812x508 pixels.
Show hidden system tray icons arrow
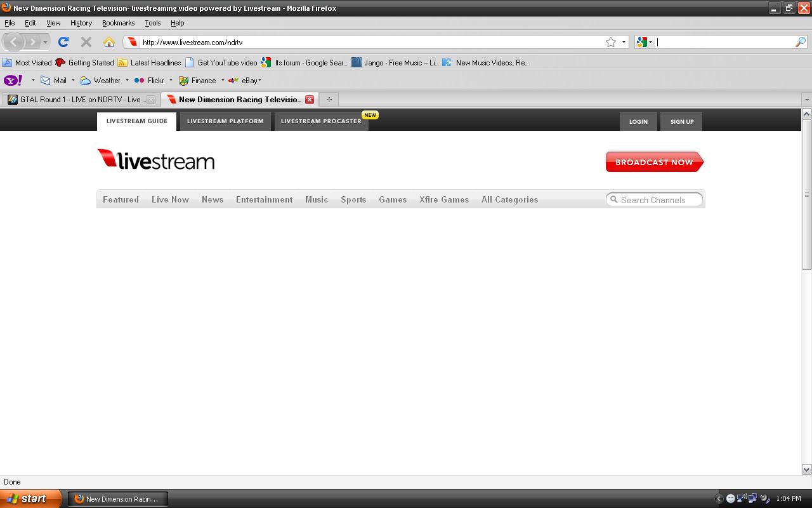tap(719, 498)
